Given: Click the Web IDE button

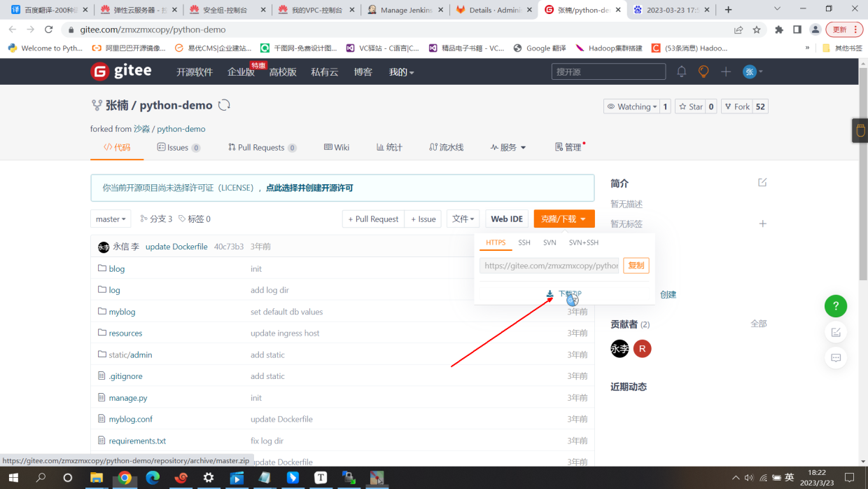Looking at the screenshot, I should (x=507, y=219).
